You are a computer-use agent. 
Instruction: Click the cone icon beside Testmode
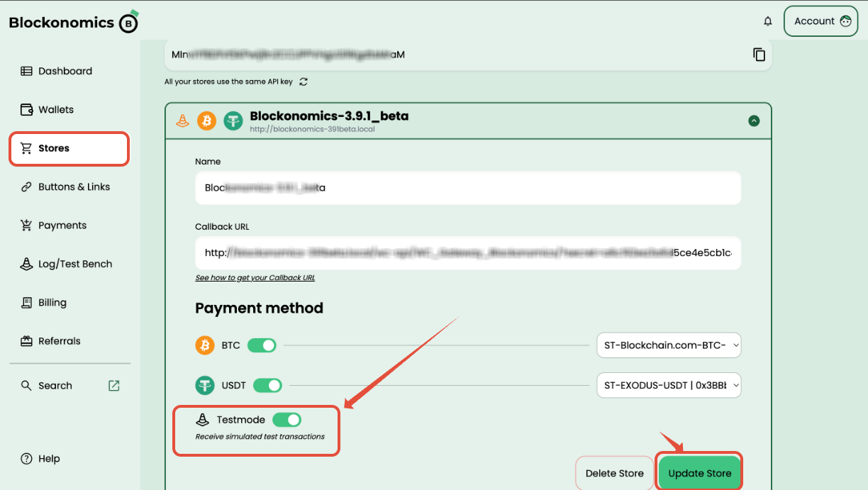pos(202,420)
